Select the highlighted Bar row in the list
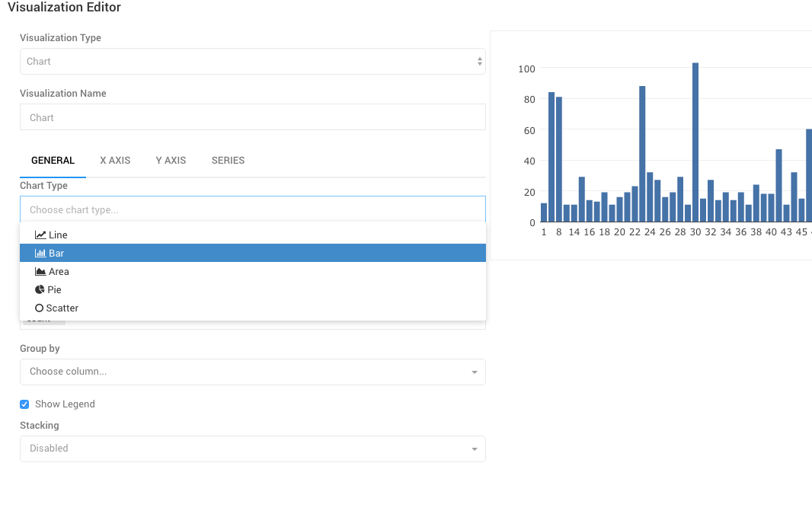Image resolution: width=812 pixels, height=514 pixels. (x=251, y=253)
